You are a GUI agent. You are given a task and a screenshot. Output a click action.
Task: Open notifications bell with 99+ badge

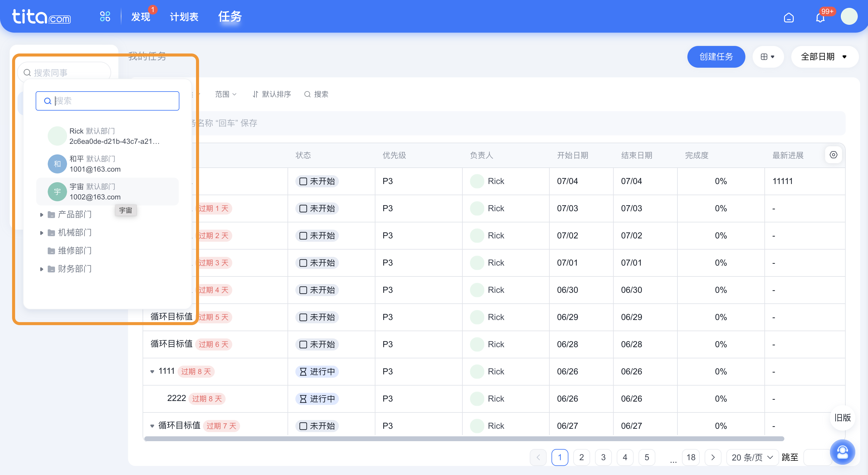point(821,17)
